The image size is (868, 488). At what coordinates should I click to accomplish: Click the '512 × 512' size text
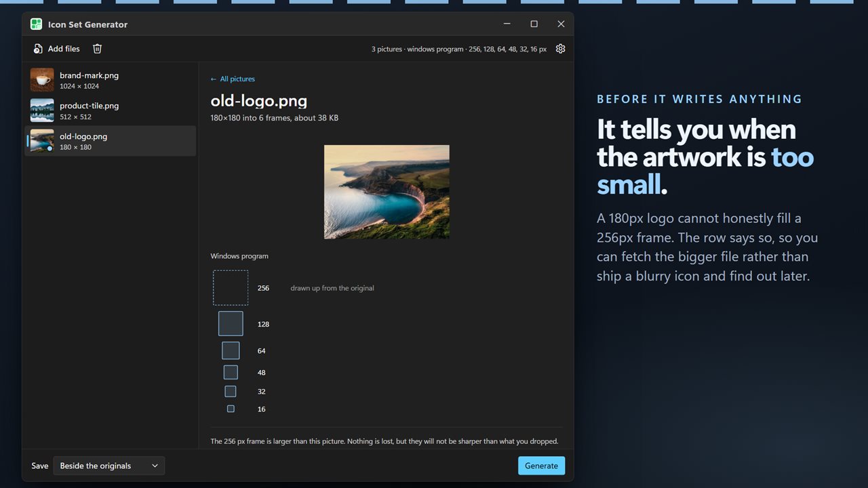(x=75, y=117)
